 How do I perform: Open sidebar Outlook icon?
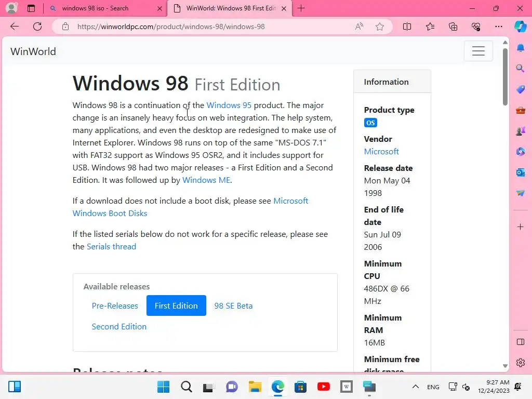(521, 172)
